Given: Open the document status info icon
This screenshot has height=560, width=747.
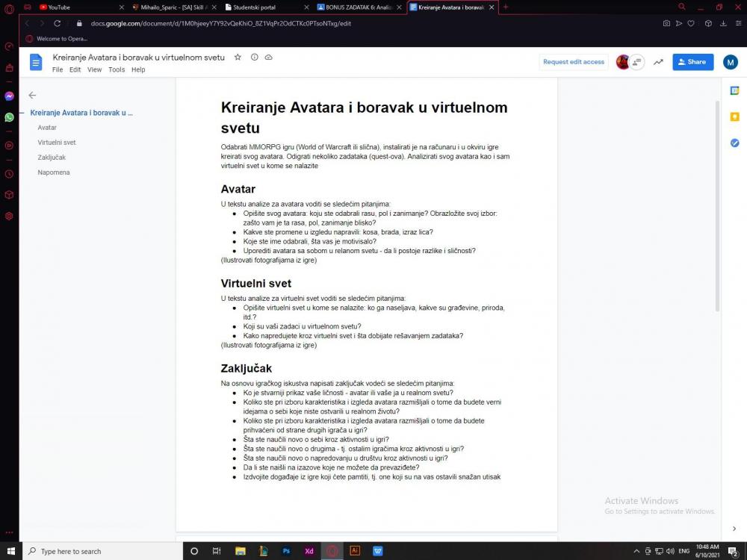Looking at the screenshot, I should coord(254,57).
